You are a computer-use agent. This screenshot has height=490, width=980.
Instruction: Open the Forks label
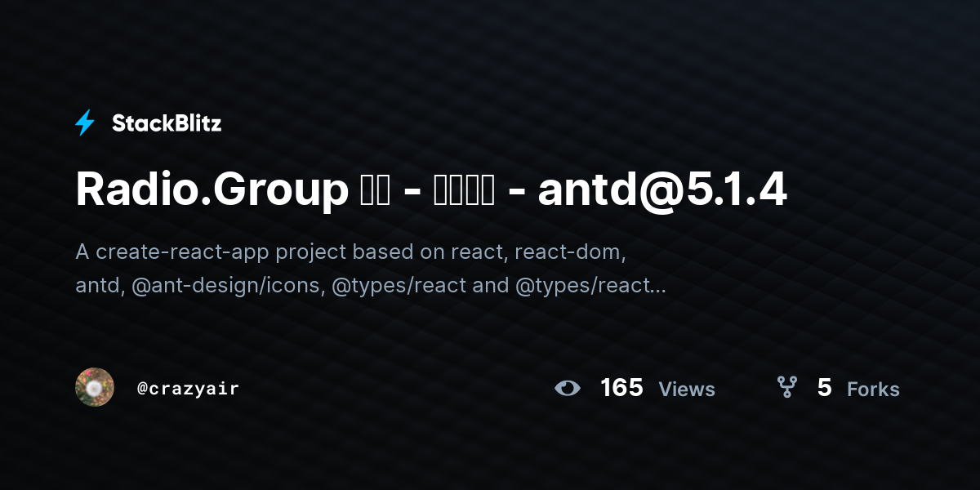point(873,390)
